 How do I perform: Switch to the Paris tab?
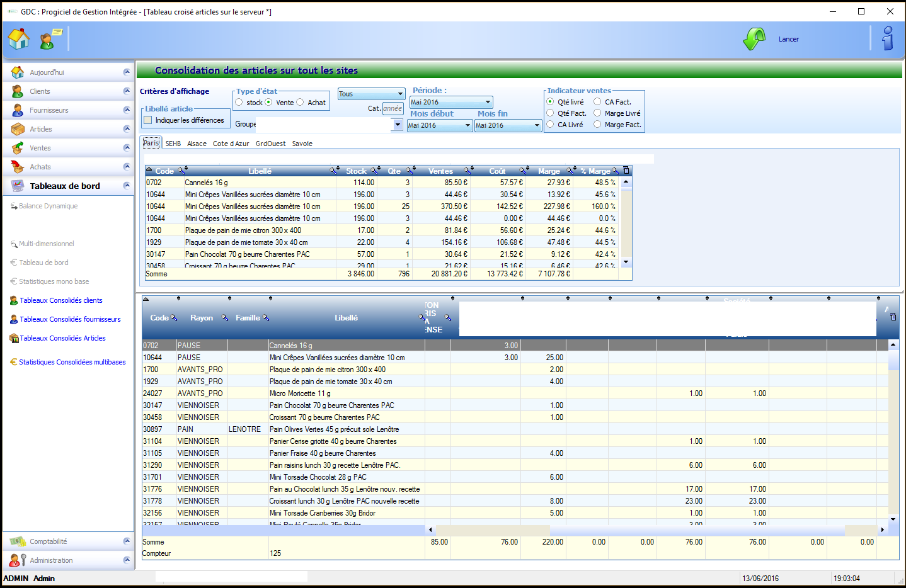tap(151, 143)
